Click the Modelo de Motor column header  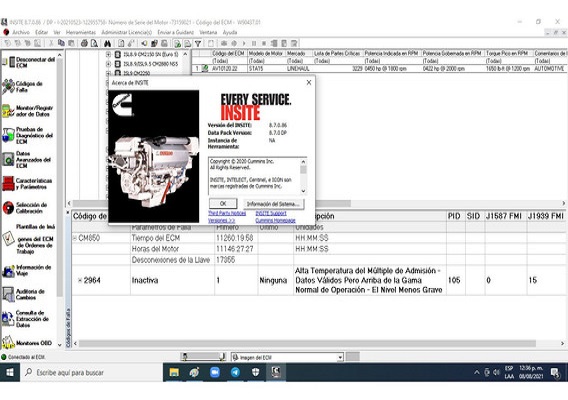pos(266,53)
